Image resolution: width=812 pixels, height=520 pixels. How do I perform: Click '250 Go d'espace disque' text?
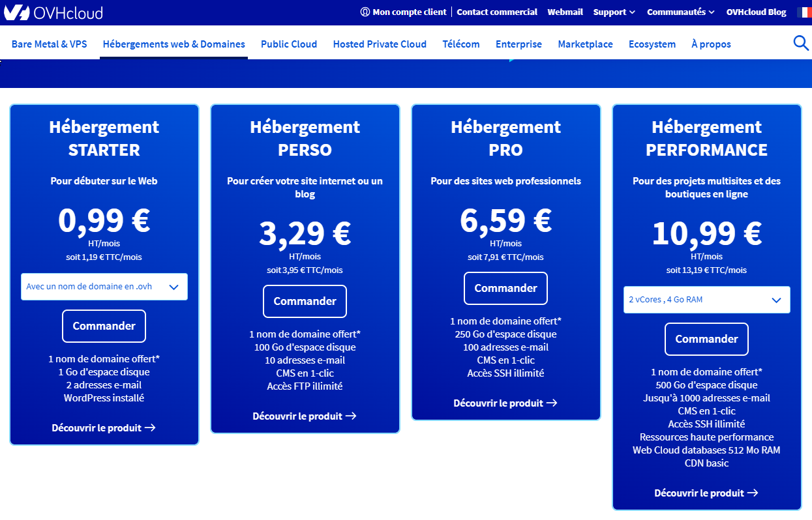point(505,334)
